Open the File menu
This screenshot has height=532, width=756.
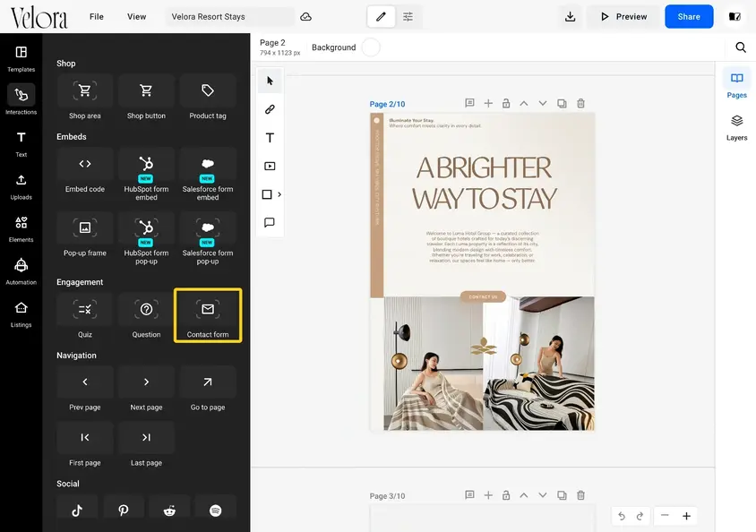(x=97, y=17)
